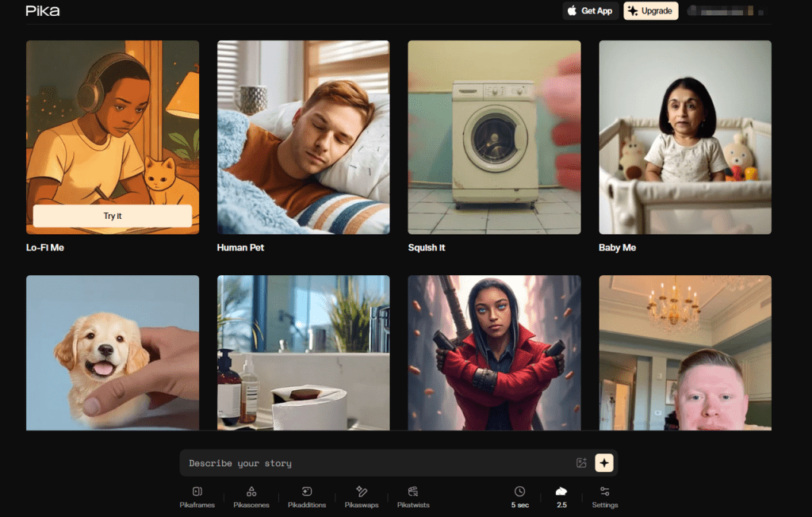Image resolution: width=812 pixels, height=517 pixels.
Task: Select the Pikatwists tool
Action: click(x=413, y=496)
